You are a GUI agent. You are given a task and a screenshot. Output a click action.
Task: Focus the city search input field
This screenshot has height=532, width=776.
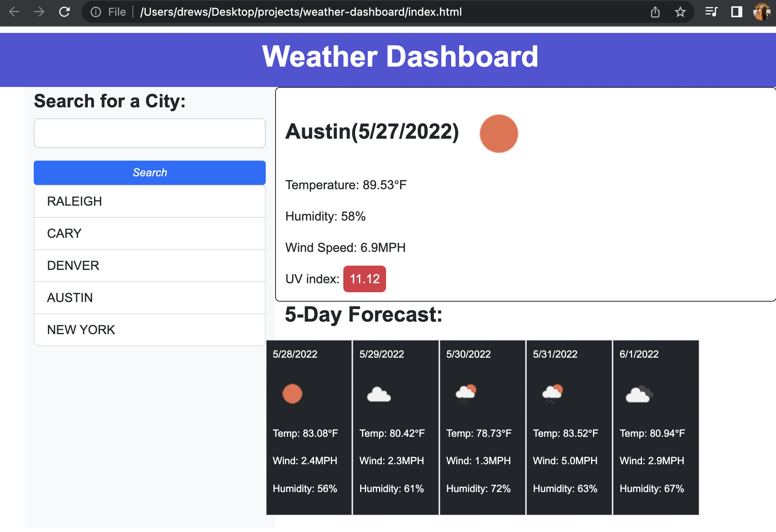(x=150, y=133)
